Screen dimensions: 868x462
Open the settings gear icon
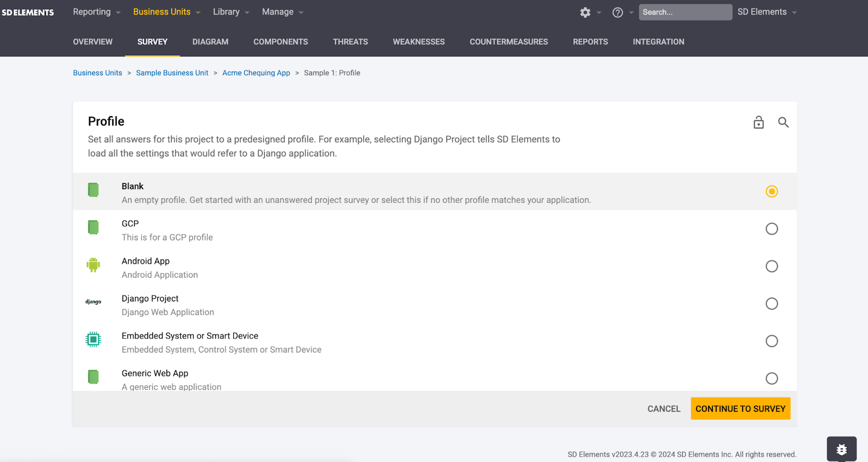coord(585,12)
